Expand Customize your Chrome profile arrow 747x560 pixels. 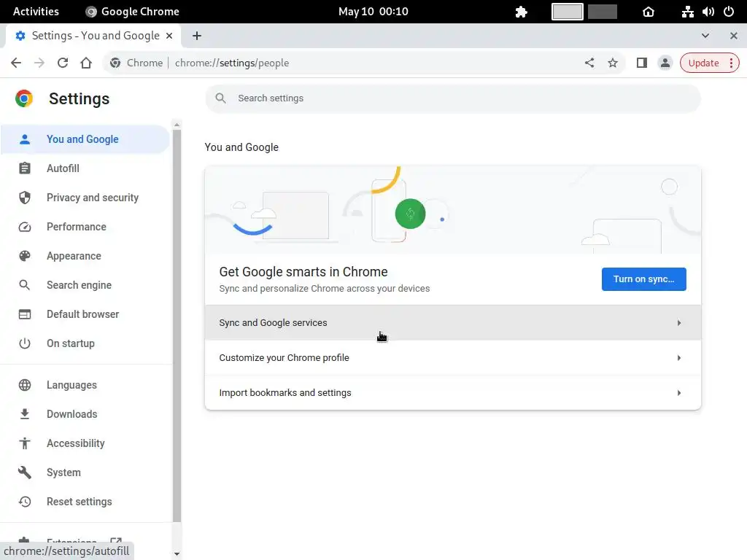click(679, 357)
